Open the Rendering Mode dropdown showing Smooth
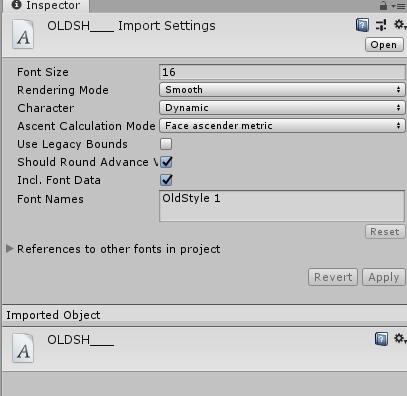 tap(282, 90)
